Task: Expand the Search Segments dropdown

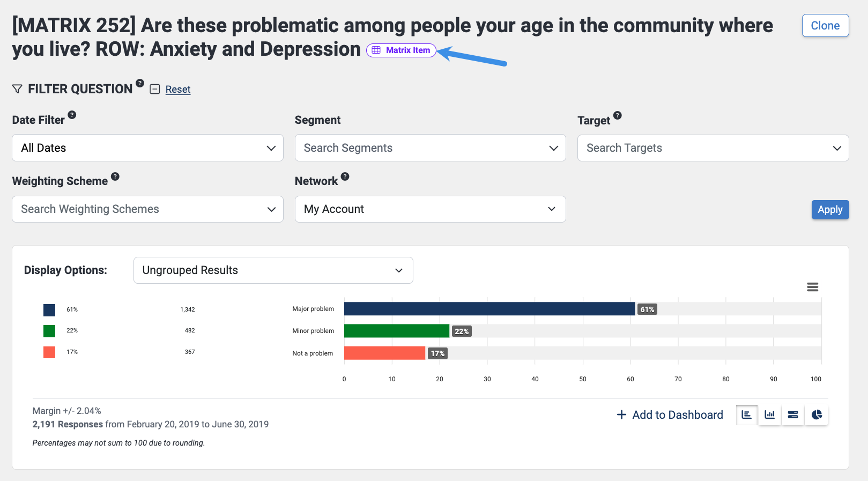Action: (430, 148)
